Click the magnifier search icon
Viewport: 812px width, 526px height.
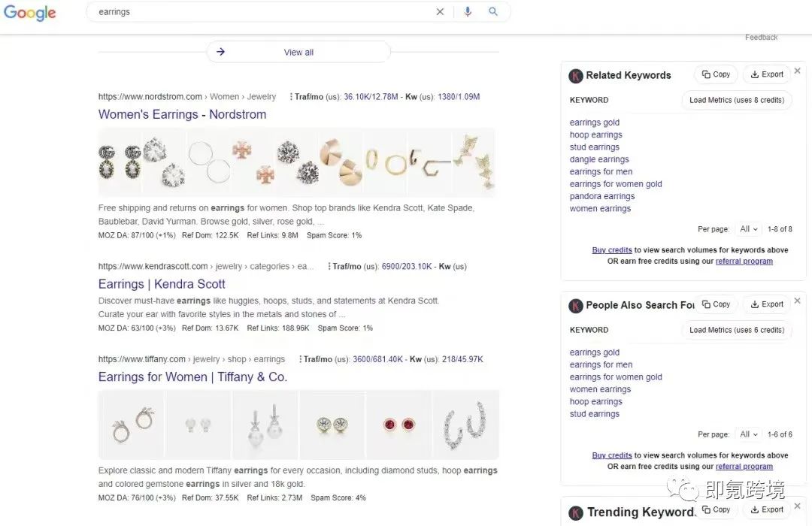coord(493,11)
